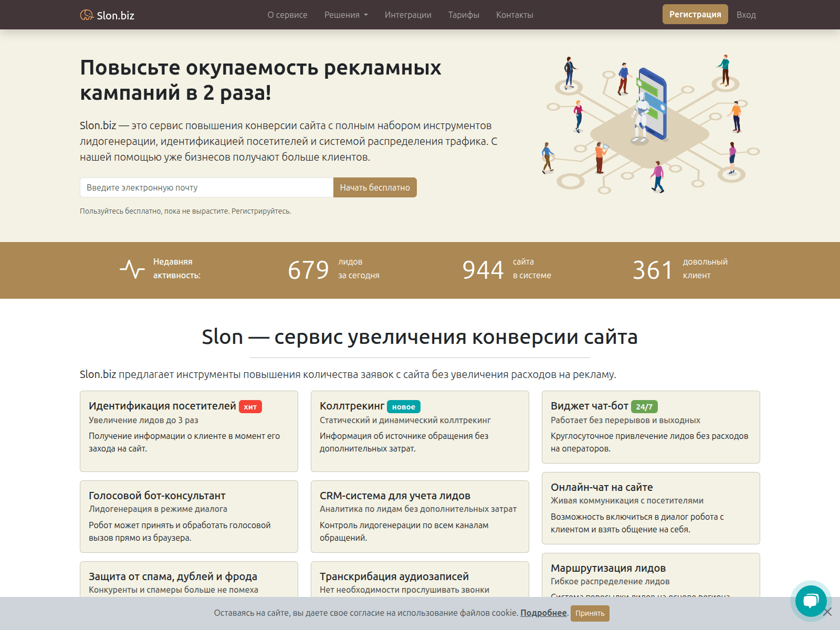This screenshot has height=630, width=840.
Task: Click the Slon.biz elephant logo
Action: click(87, 14)
